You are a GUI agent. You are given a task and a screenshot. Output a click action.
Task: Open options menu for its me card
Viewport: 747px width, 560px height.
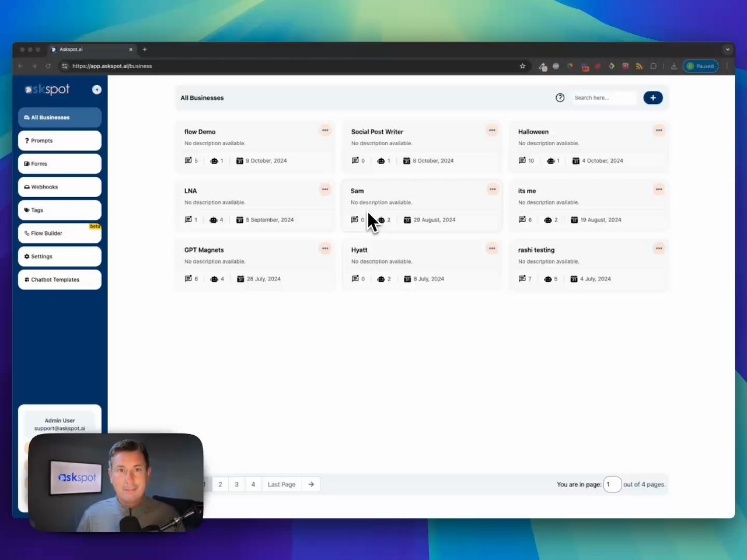click(x=659, y=189)
